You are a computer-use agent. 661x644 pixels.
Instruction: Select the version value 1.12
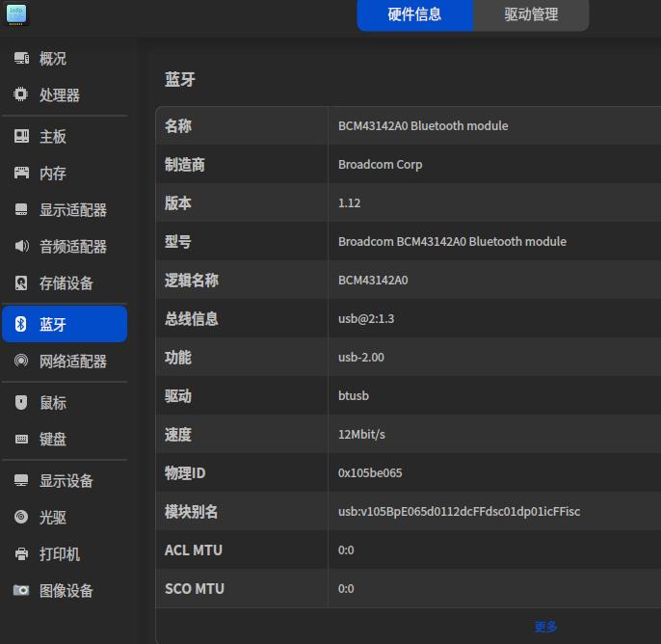pyautogui.click(x=349, y=202)
